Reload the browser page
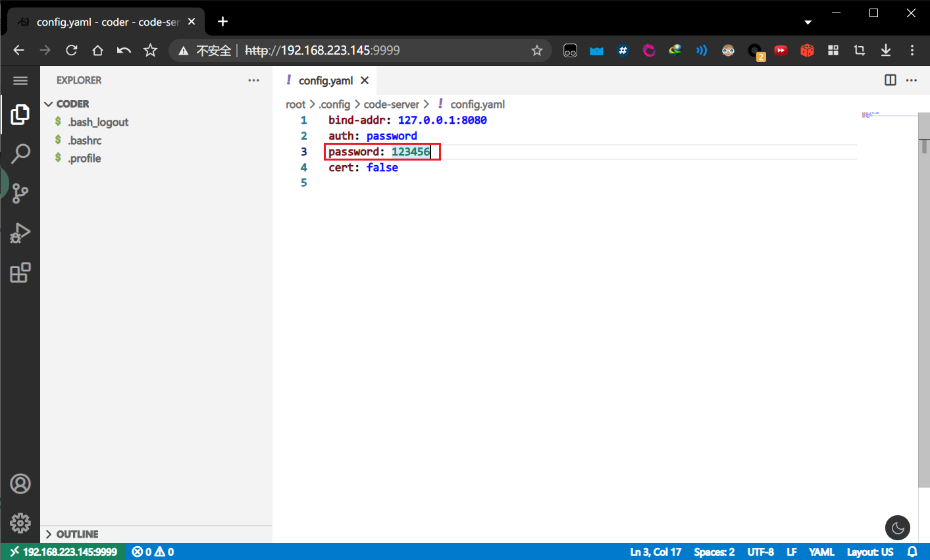The height and width of the screenshot is (560, 930). click(71, 50)
